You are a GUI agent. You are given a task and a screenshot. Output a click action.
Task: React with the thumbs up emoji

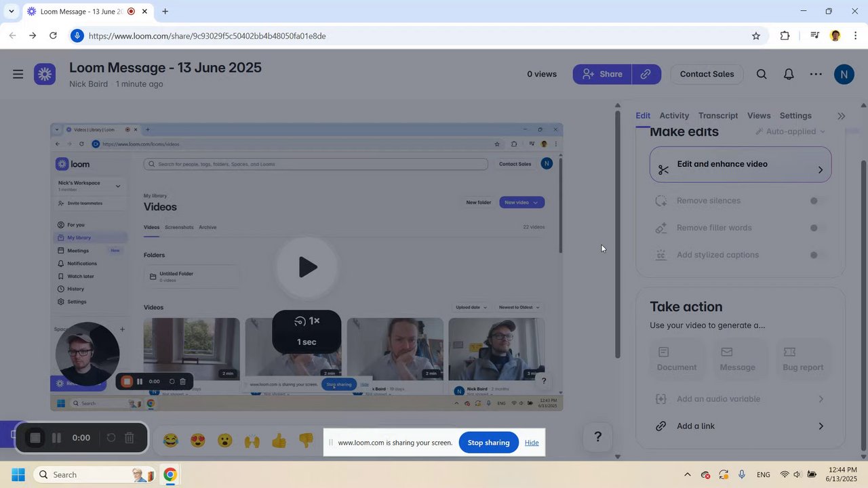click(x=279, y=441)
